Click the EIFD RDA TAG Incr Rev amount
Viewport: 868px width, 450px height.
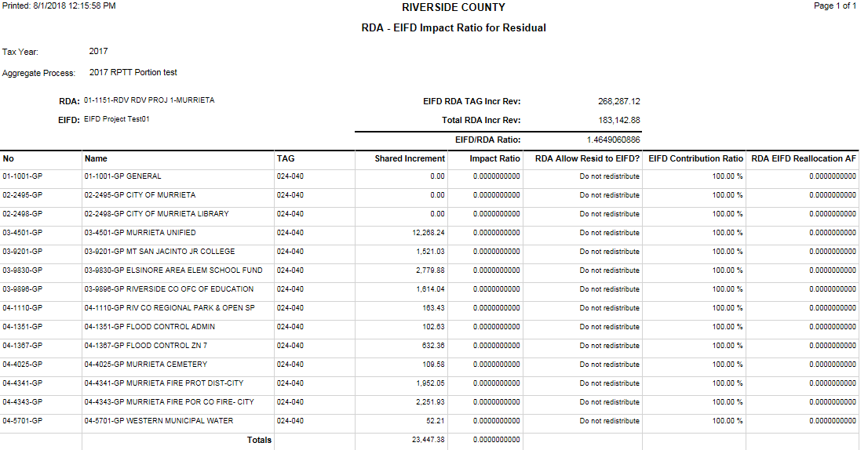point(619,101)
